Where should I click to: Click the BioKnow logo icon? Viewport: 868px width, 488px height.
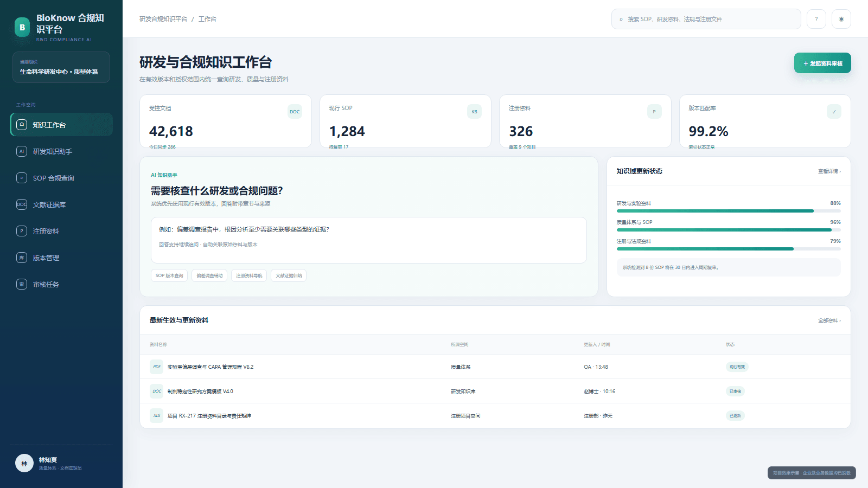22,27
